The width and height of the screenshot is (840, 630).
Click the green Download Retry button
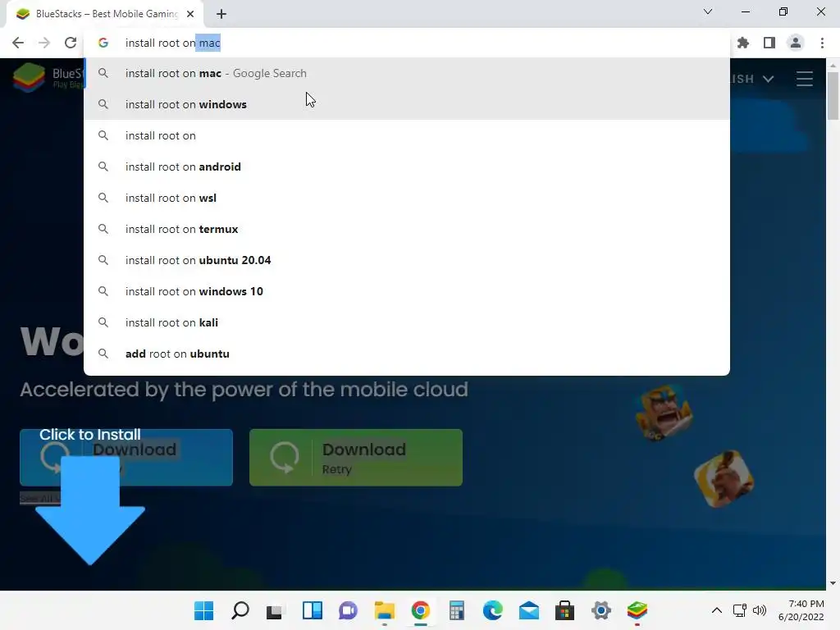click(x=356, y=458)
